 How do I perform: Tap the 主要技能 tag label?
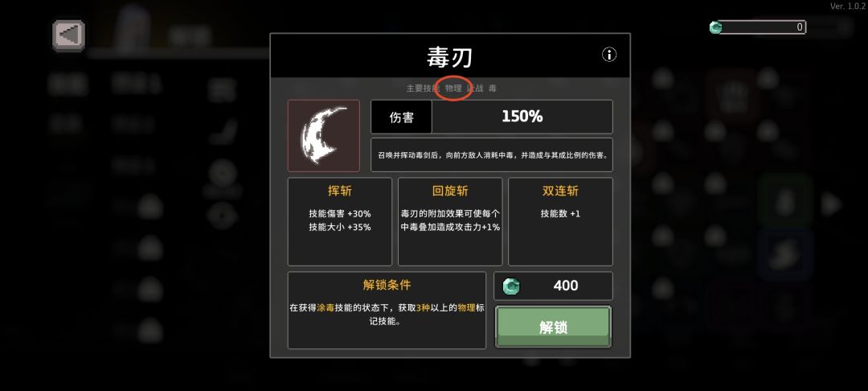423,88
